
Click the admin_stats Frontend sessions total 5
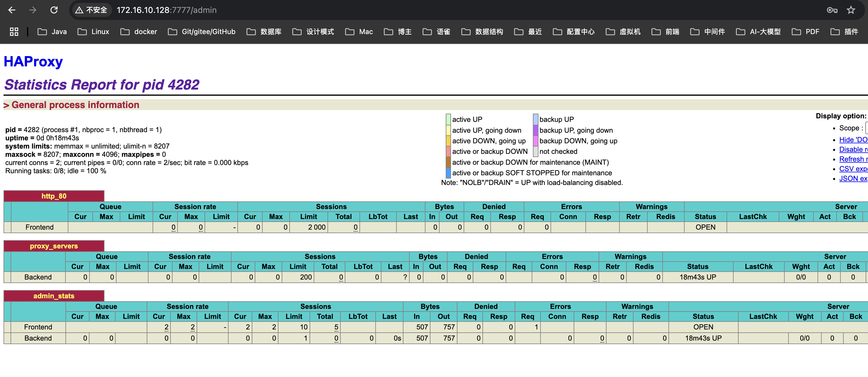336,327
